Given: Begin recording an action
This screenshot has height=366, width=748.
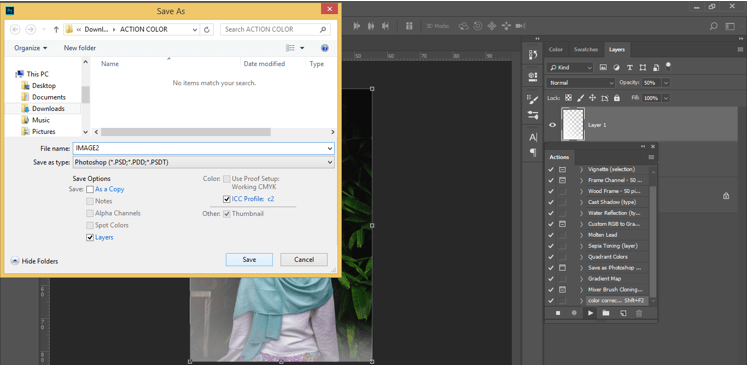Looking at the screenshot, I should [x=574, y=313].
